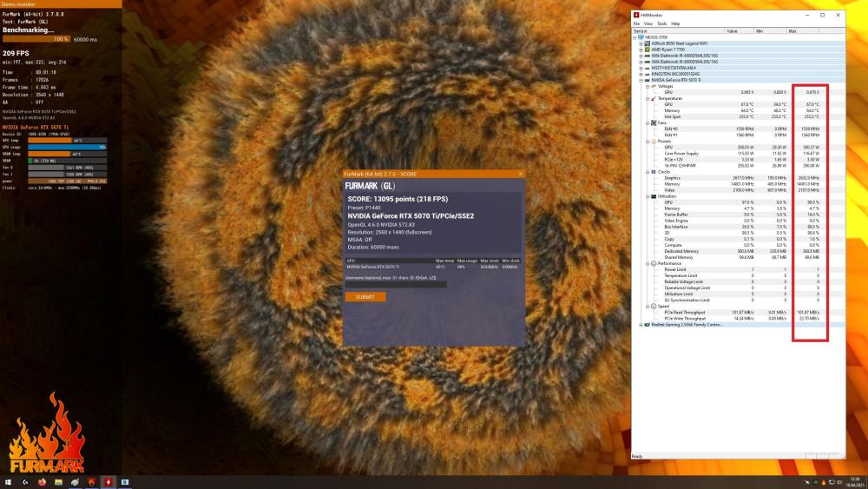The width and height of the screenshot is (868, 489).
Task: Open the File menu in HWMonitor
Action: point(636,23)
